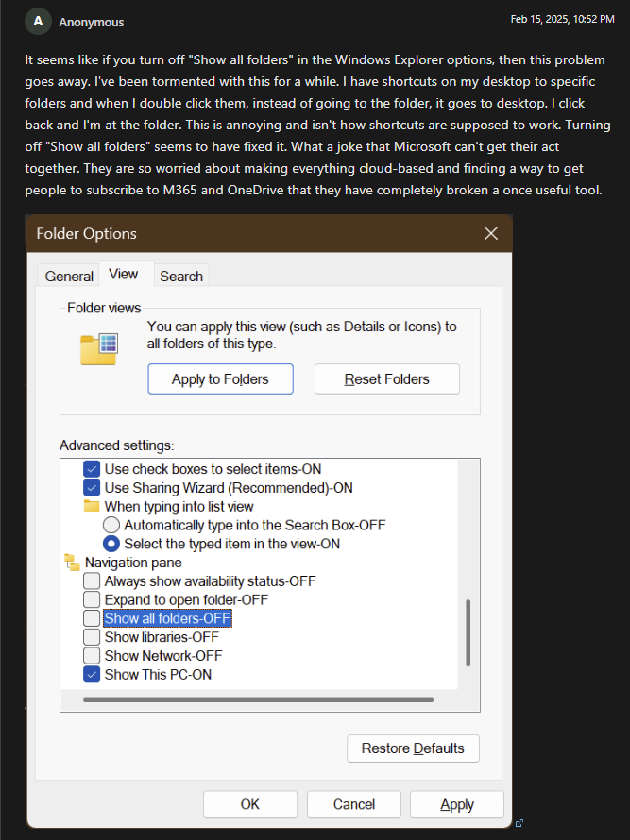Click Restore Defaults button
Viewport: 630px width, 840px height.
point(413,748)
